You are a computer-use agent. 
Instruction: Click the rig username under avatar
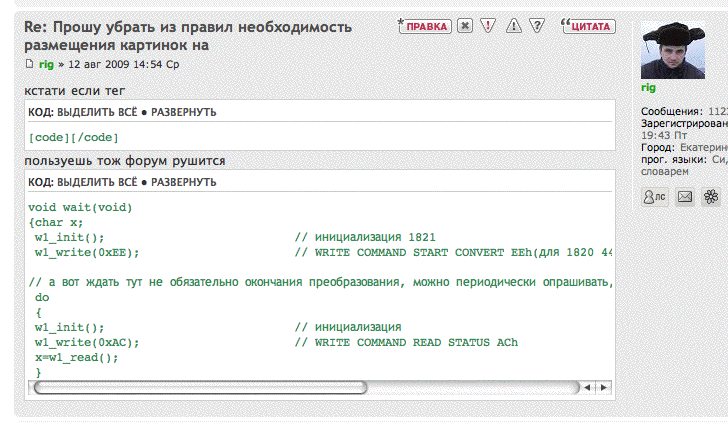(649, 88)
